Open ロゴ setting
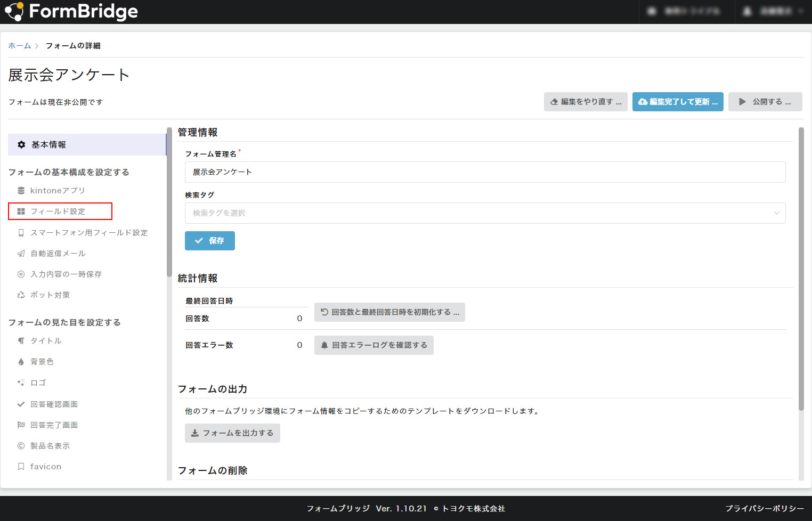The width and height of the screenshot is (812, 521). click(x=38, y=382)
